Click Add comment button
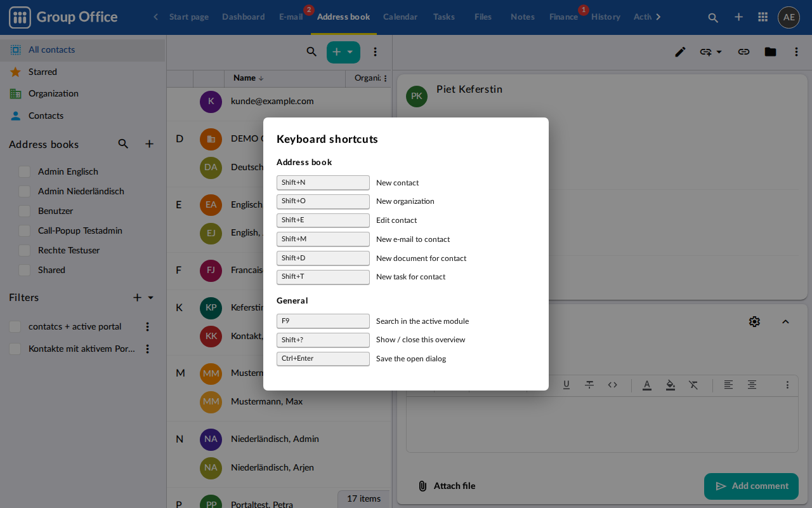The height and width of the screenshot is (508, 812). [x=751, y=486]
